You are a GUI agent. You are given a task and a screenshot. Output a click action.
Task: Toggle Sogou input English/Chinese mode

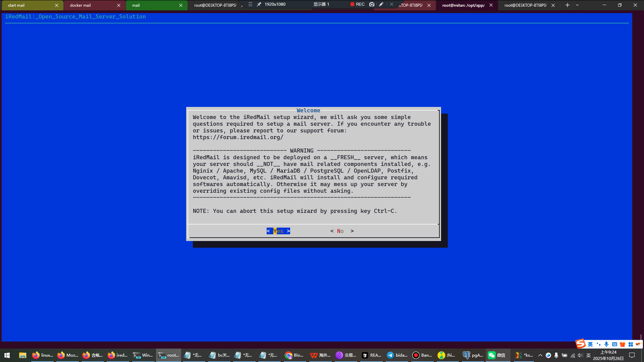tap(590, 344)
